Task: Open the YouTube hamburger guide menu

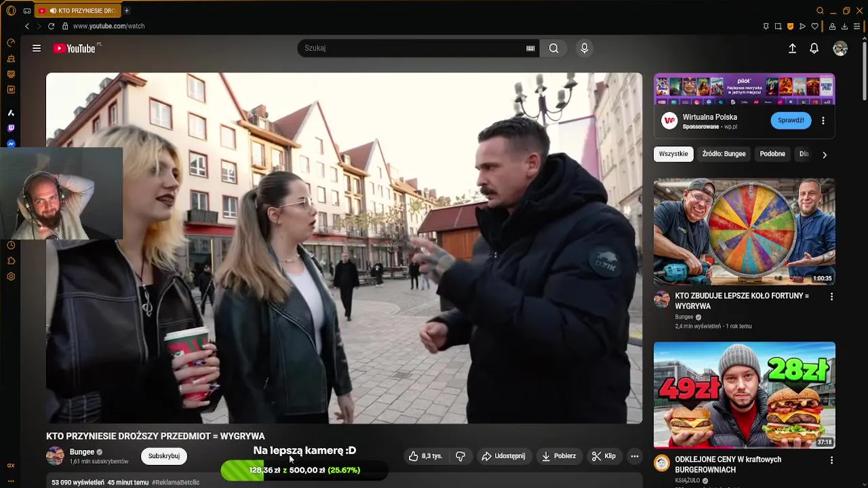Action: pyautogui.click(x=37, y=48)
